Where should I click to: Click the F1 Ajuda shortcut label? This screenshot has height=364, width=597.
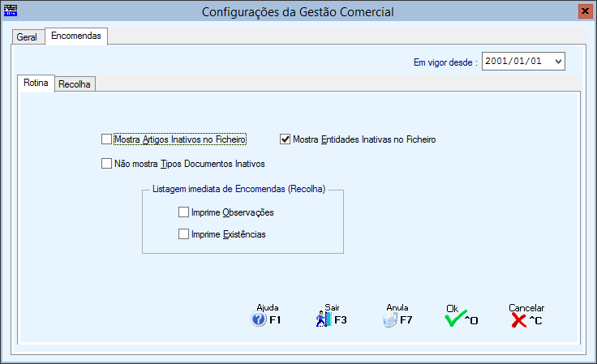pos(275,320)
